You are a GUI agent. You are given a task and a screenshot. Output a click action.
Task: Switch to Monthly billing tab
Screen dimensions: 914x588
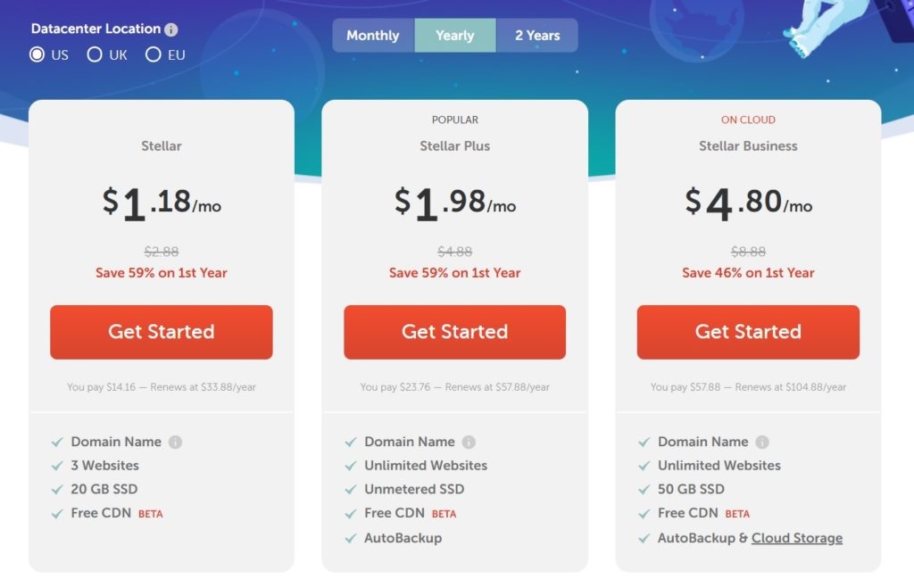[x=373, y=36]
